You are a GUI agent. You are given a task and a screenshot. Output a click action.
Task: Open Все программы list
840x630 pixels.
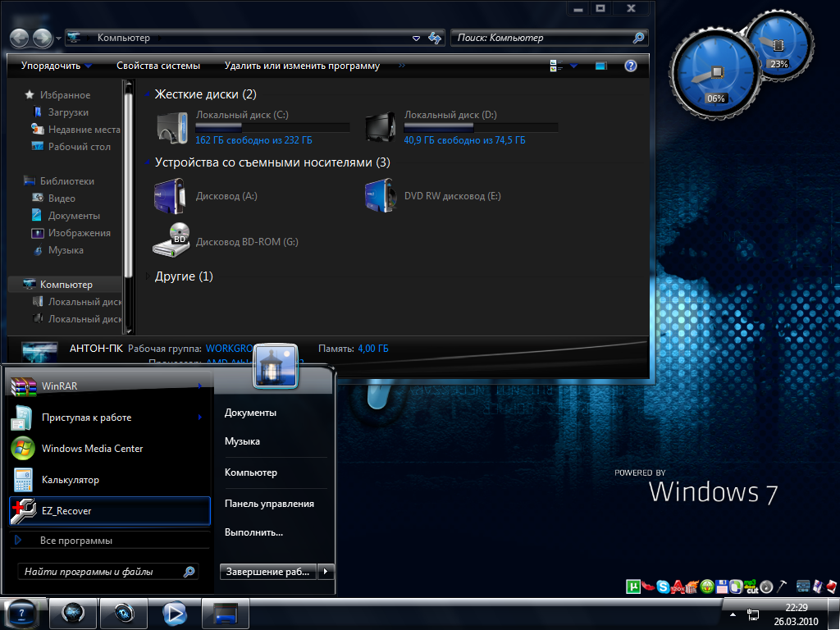[110, 540]
